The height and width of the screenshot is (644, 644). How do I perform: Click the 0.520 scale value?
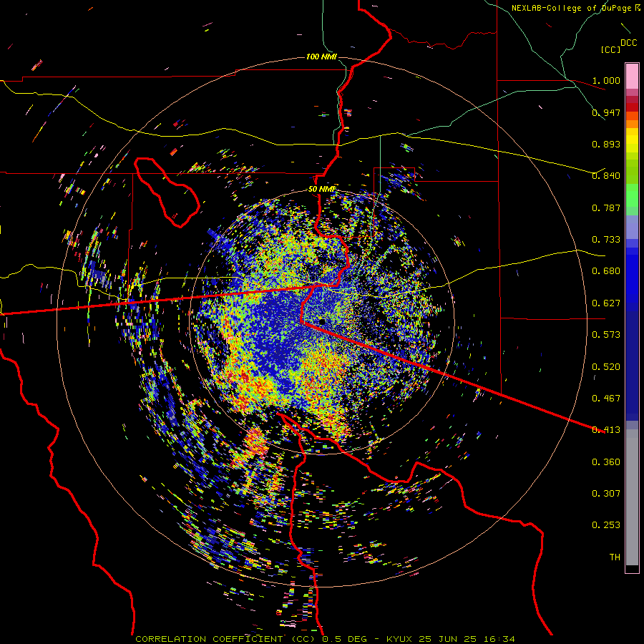pos(606,367)
